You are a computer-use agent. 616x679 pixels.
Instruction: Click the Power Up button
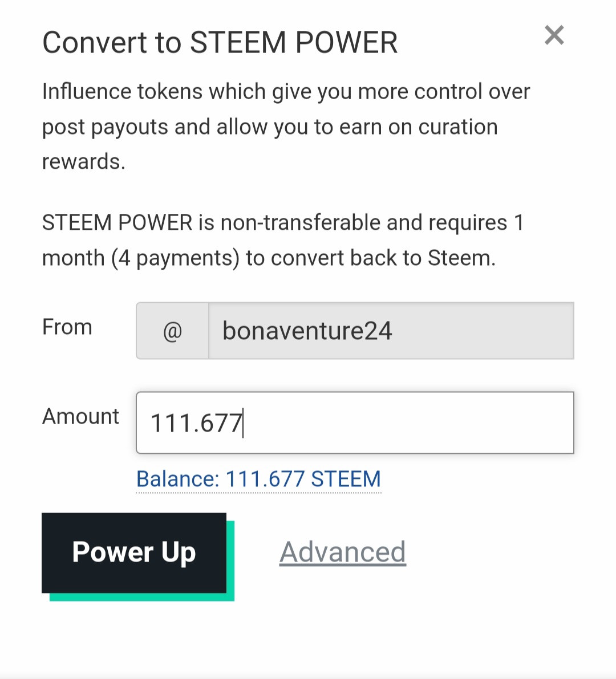pos(134,552)
